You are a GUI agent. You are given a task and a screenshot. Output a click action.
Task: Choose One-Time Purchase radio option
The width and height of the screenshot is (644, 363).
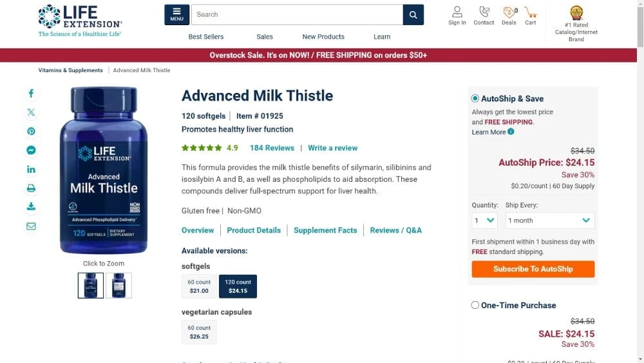(x=475, y=305)
